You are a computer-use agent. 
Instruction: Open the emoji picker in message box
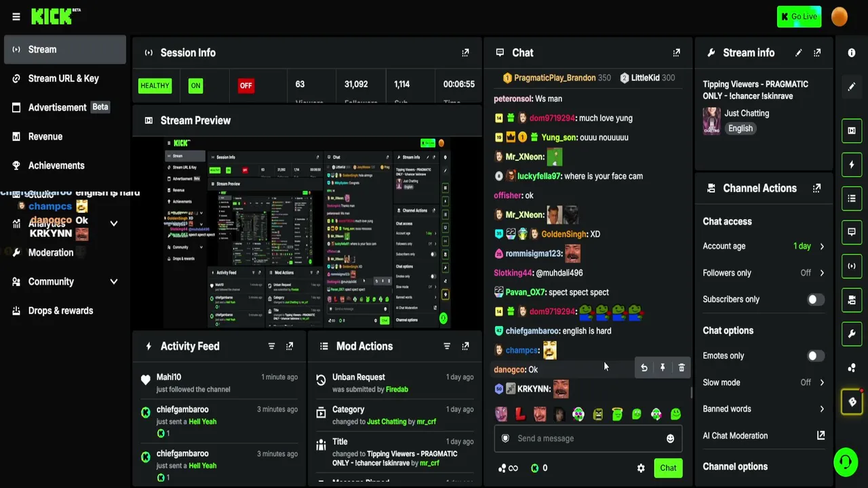pyautogui.click(x=670, y=439)
